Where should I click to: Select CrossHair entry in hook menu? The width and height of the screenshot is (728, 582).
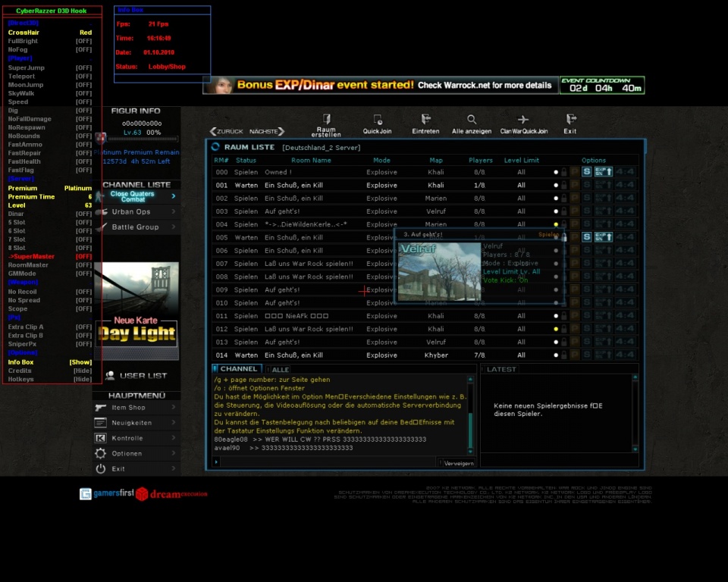click(50, 33)
